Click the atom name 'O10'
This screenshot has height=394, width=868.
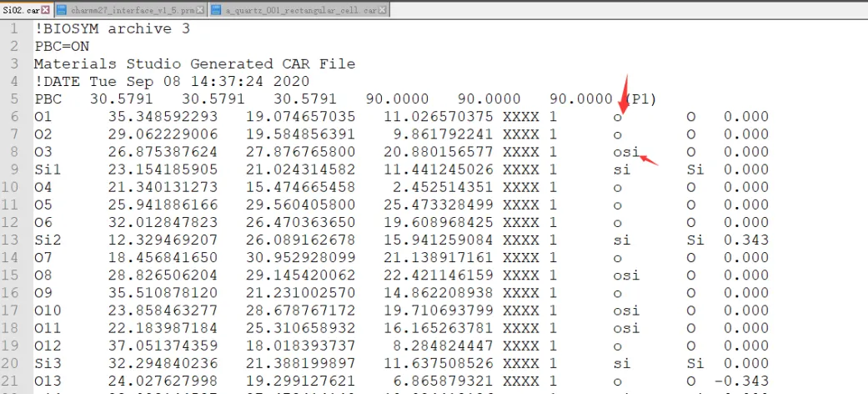click(x=48, y=311)
